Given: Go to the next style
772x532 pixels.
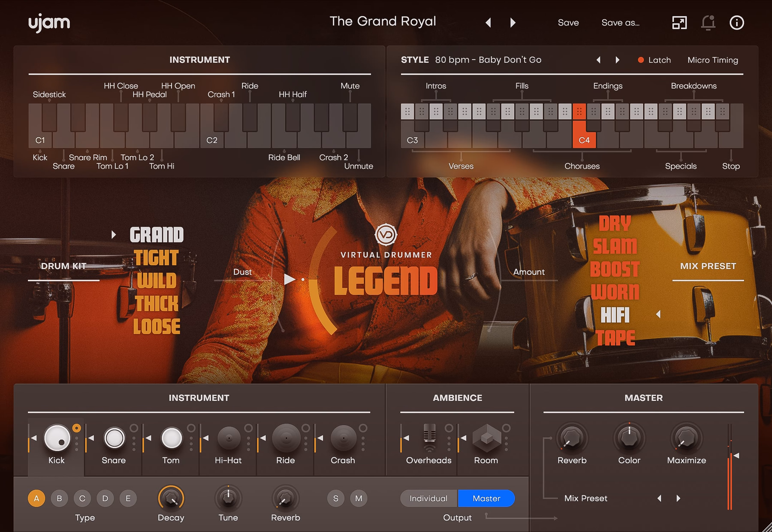Looking at the screenshot, I should click(x=618, y=60).
